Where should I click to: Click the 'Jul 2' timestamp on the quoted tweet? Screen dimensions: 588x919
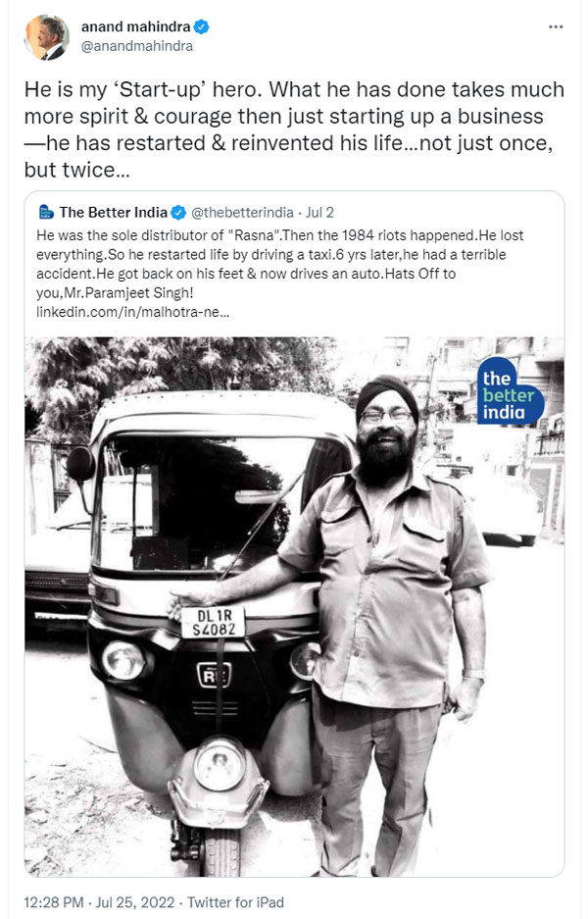(319, 210)
